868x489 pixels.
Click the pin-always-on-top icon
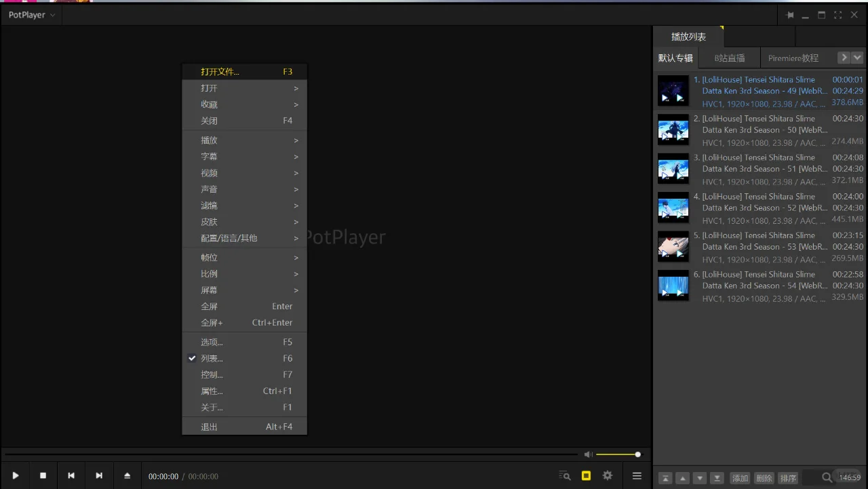[x=789, y=14]
